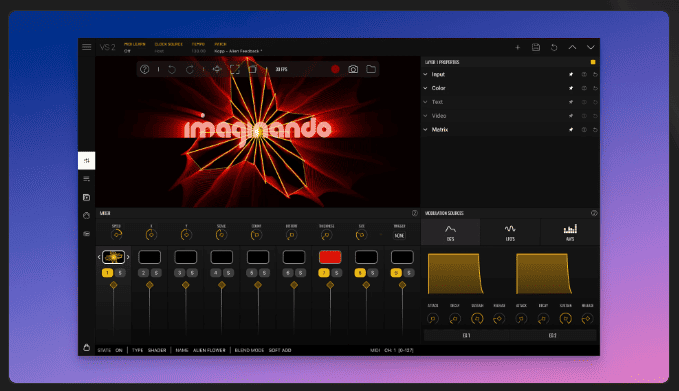The height and width of the screenshot is (391, 679).
Task: Save the patch with floppy disk icon
Action: [x=536, y=47]
